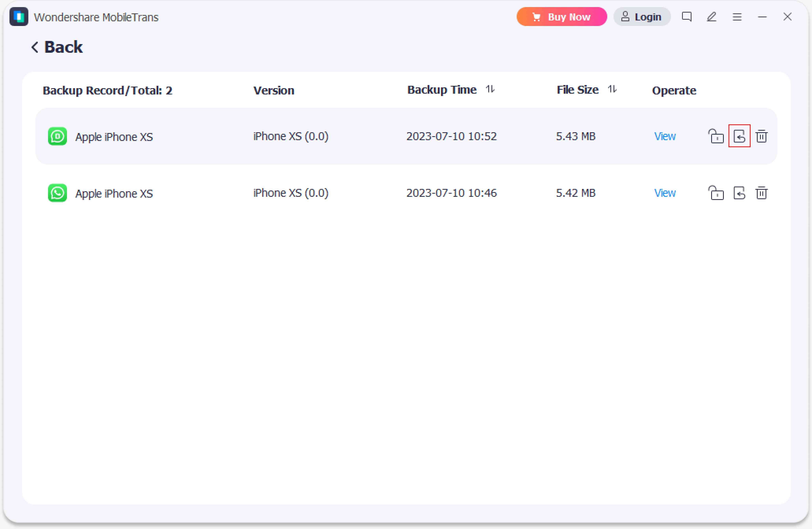
Task: Click 'Backup Record/Total: 2' header
Action: click(x=108, y=90)
